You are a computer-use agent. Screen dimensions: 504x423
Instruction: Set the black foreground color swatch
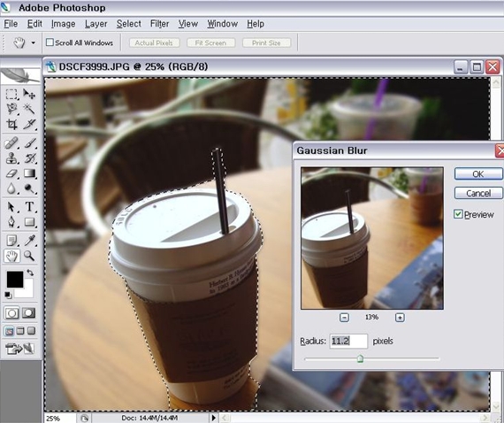click(15, 280)
